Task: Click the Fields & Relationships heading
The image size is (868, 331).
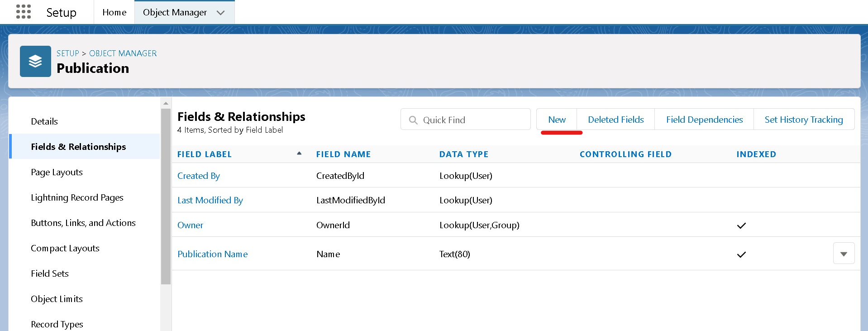Action: point(241,117)
